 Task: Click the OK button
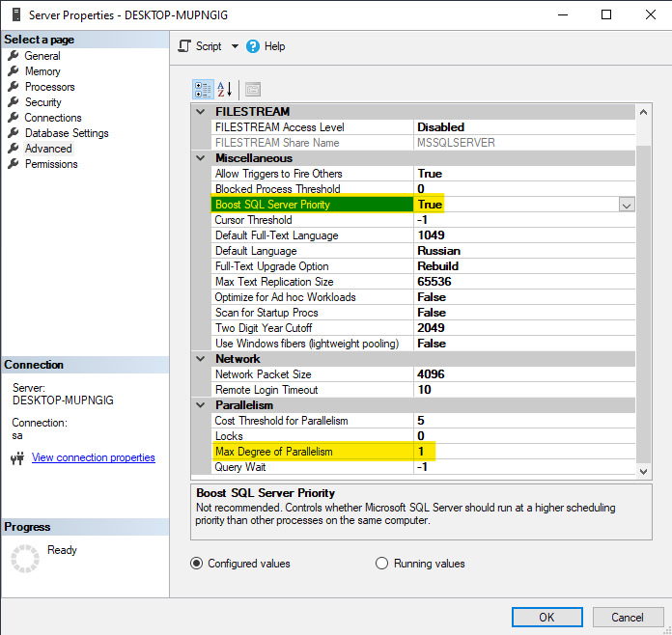(x=546, y=617)
